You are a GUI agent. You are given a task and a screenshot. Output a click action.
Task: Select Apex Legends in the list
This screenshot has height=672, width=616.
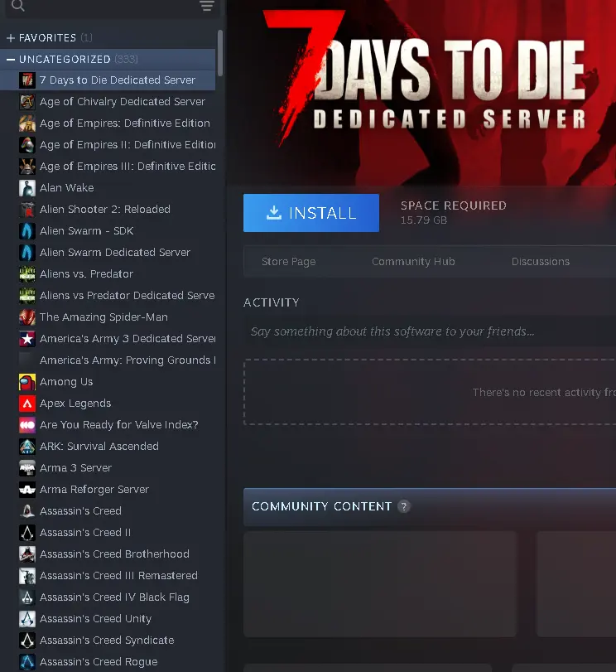108,404
